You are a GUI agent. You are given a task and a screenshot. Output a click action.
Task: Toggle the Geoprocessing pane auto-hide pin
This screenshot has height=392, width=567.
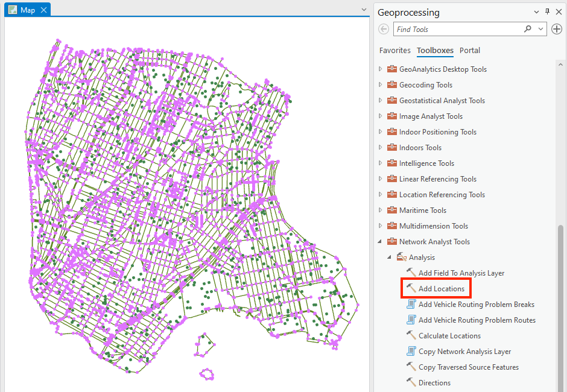click(x=548, y=11)
